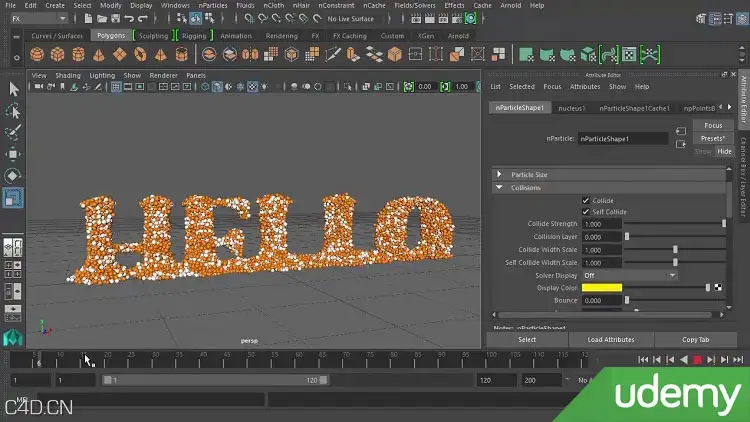Screen dimensions: 750x422
Task: Toggle the Hide button in Attribute Editor
Action: click(x=724, y=151)
